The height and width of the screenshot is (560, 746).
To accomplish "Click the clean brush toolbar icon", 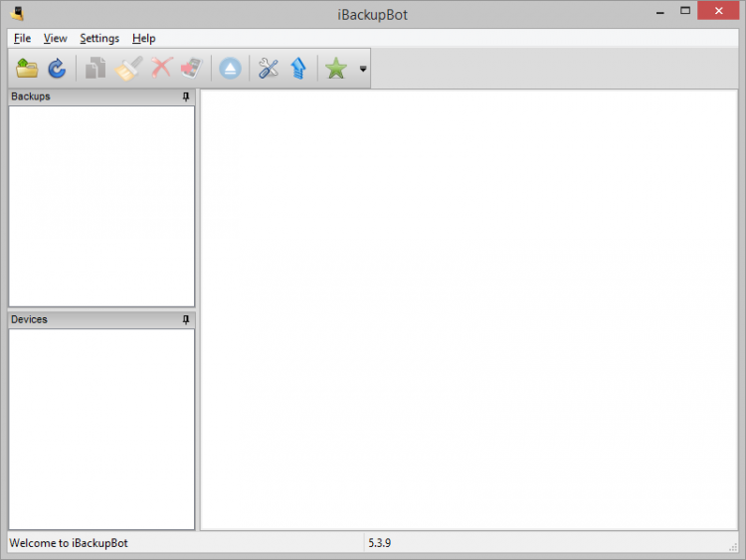I will point(129,68).
